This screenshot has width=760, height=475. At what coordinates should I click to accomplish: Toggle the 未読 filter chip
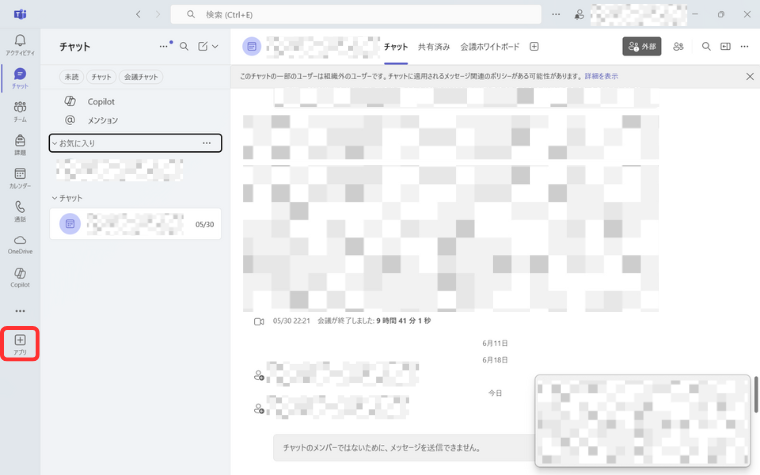coord(72,77)
